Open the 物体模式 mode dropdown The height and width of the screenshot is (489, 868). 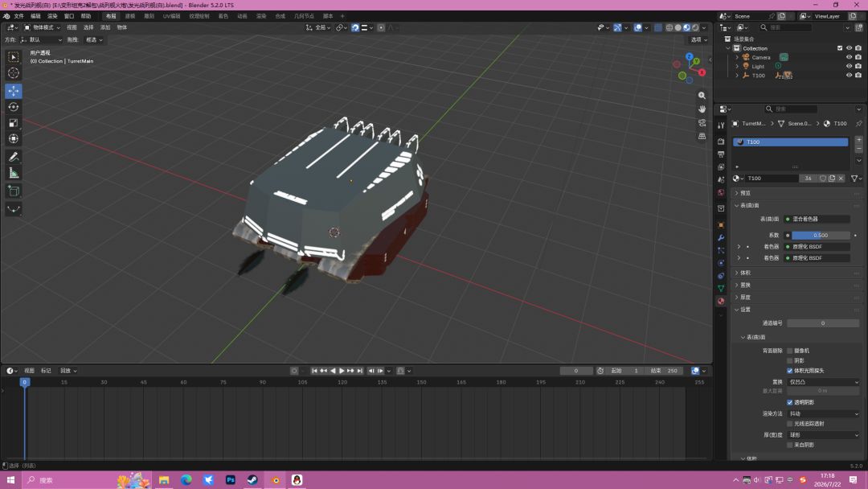(42, 27)
